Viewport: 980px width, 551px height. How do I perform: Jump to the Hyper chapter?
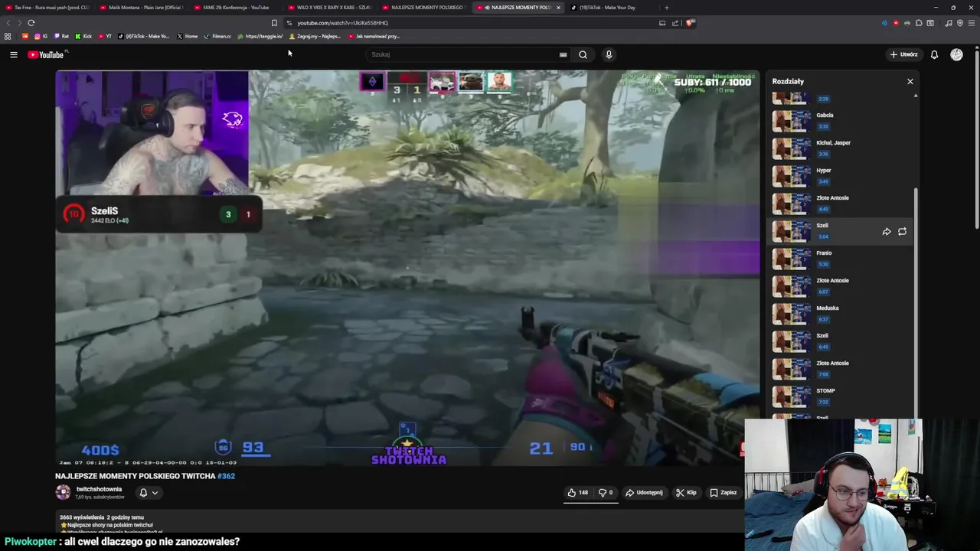pyautogui.click(x=842, y=175)
